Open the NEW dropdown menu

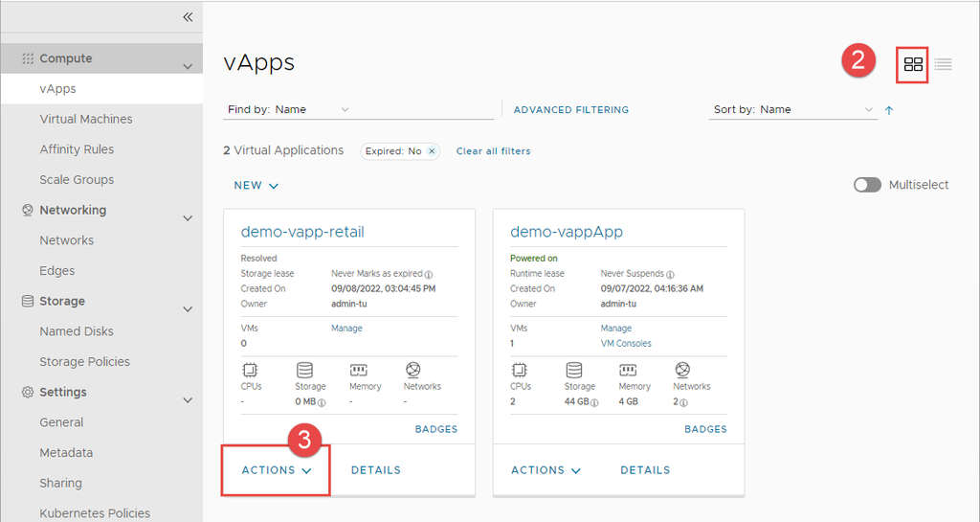coord(256,186)
